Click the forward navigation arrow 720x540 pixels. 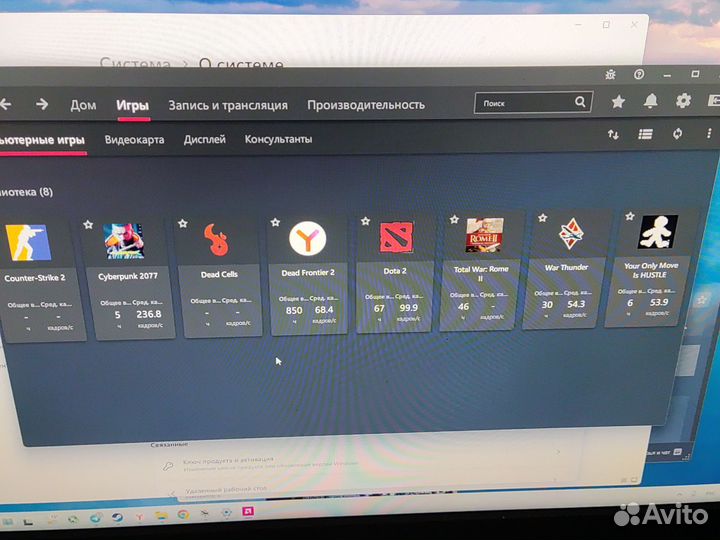tap(42, 104)
